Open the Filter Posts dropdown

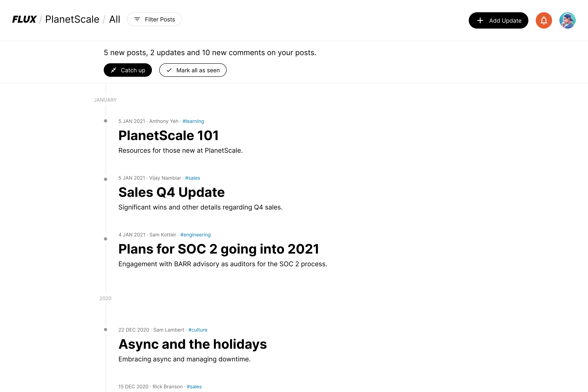[154, 19]
